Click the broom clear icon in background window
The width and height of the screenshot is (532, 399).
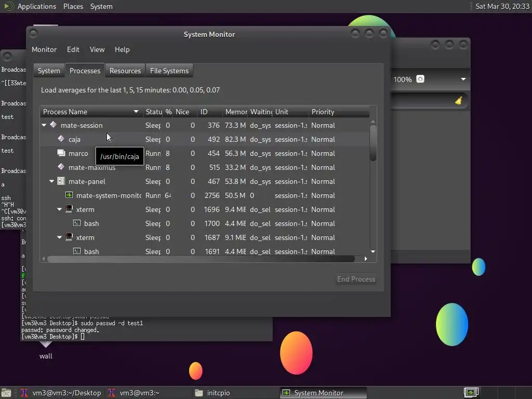pyautogui.click(x=459, y=100)
